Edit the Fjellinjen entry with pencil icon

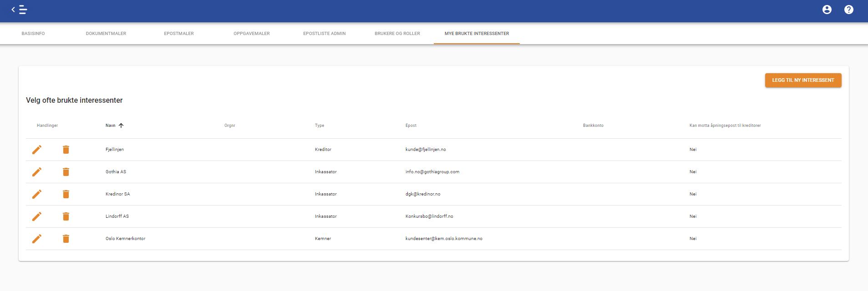tap(37, 150)
